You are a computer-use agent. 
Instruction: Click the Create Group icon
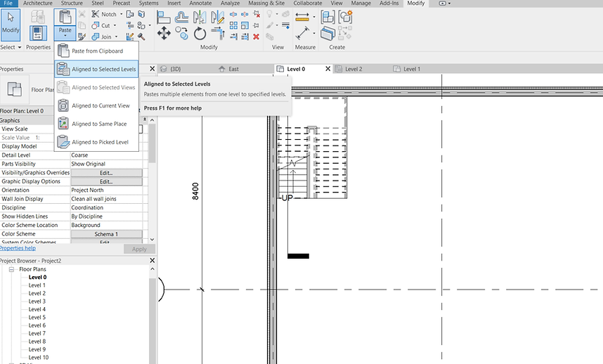point(345,17)
